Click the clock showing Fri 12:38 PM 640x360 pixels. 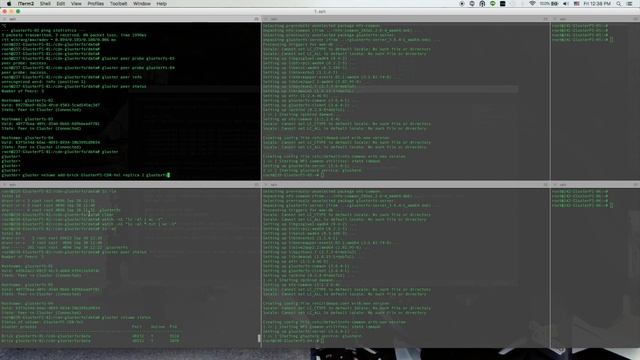click(x=597, y=4)
